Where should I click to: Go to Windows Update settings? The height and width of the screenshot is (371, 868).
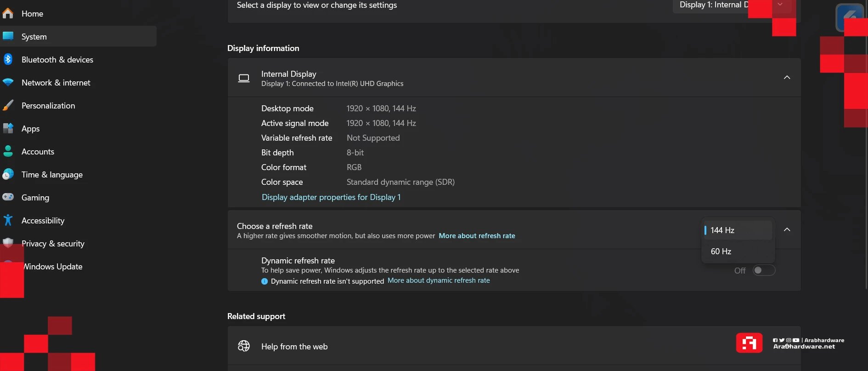tap(53, 267)
